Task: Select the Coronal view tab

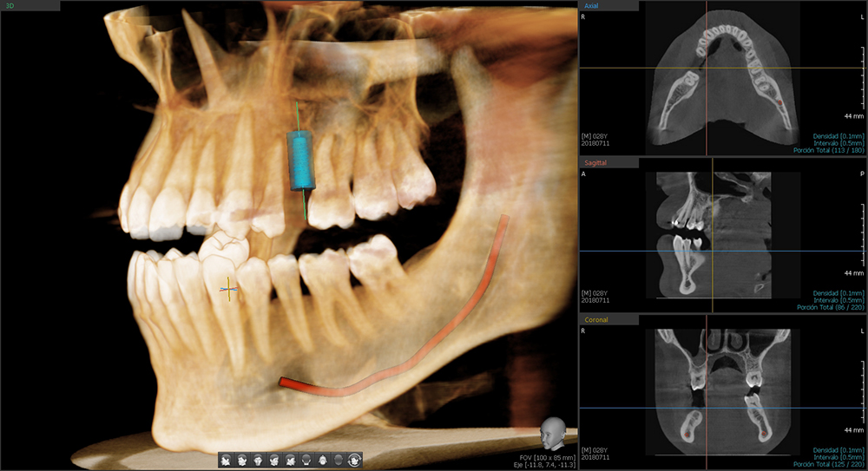Action: tap(599, 319)
